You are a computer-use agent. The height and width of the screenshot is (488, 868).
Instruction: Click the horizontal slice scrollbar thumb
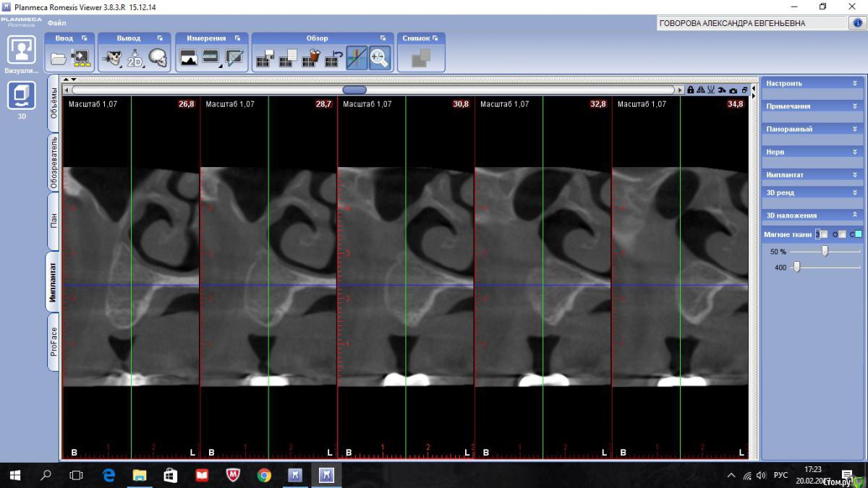coord(354,90)
